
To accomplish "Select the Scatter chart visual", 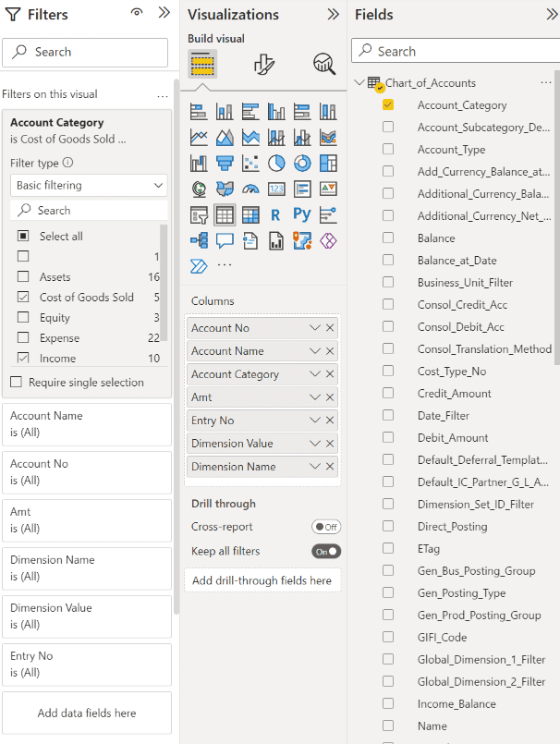I will (250, 164).
